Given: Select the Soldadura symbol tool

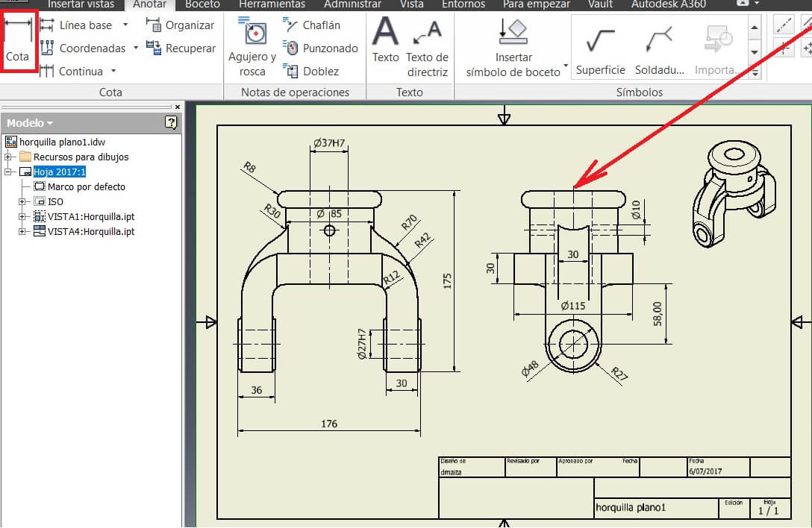Looking at the screenshot, I should pyautogui.click(x=659, y=51).
